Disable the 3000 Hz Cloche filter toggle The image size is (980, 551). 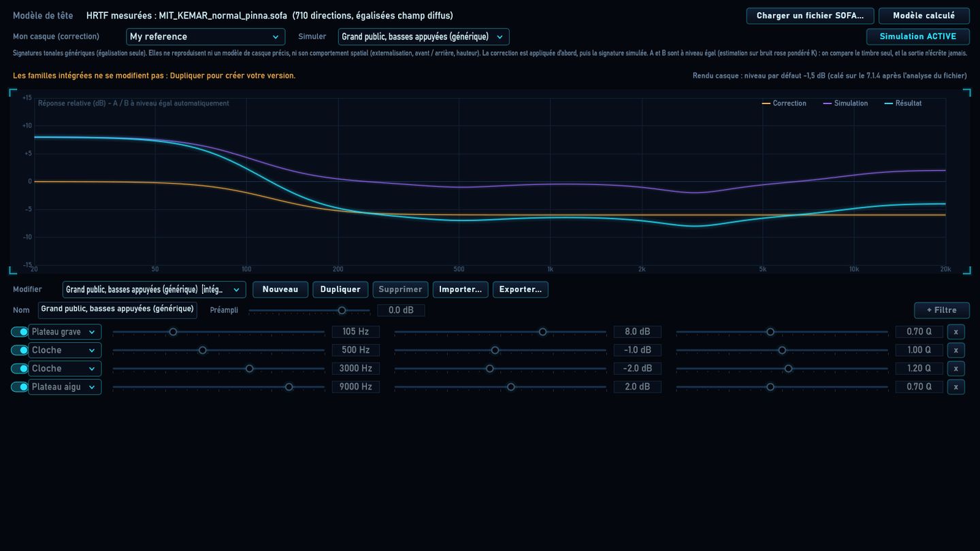(x=20, y=369)
